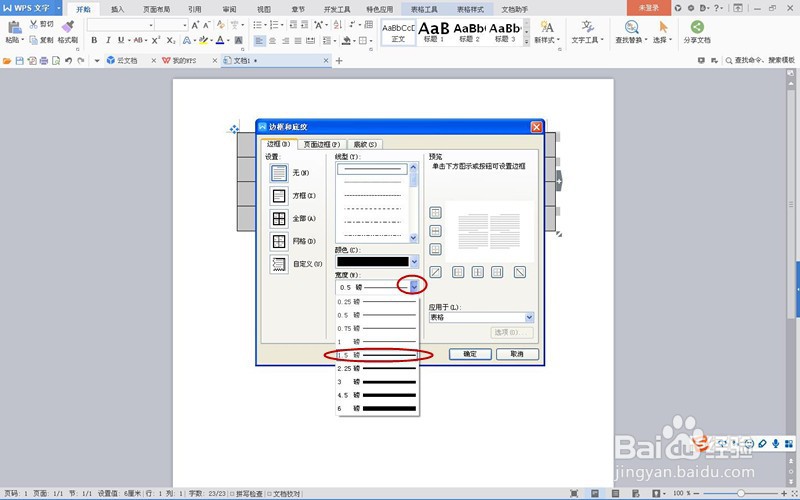
Task: Select the 无 (None) border setting
Action: pyautogui.click(x=279, y=173)
